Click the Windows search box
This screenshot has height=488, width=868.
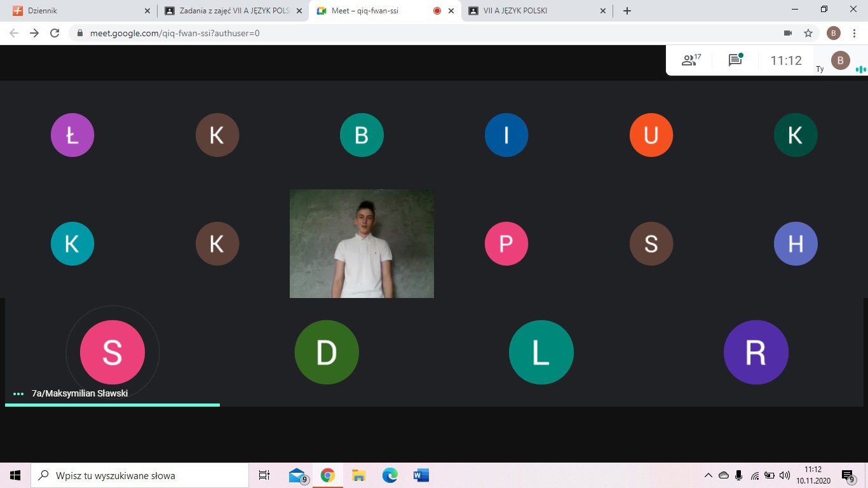pyautogui.click(x=140, y=475)
